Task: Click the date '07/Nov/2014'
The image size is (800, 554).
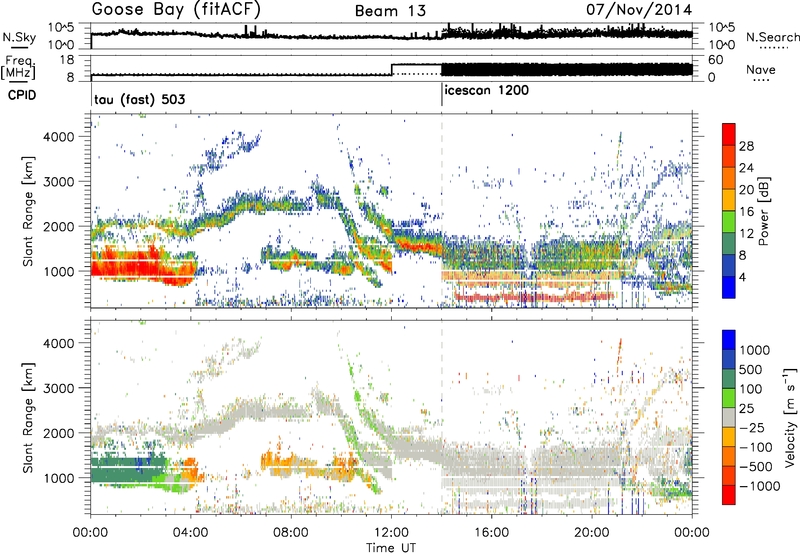Action: coord(639,9)
